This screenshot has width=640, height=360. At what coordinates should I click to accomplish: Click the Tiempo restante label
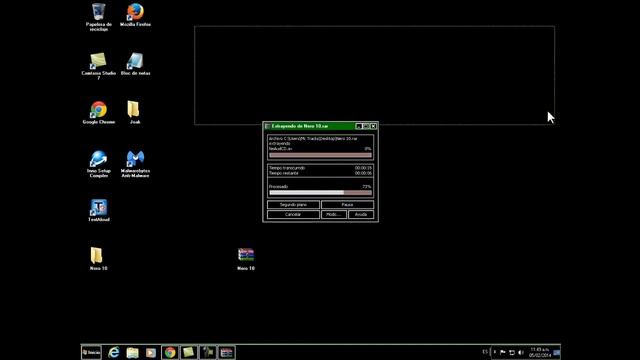284,173
